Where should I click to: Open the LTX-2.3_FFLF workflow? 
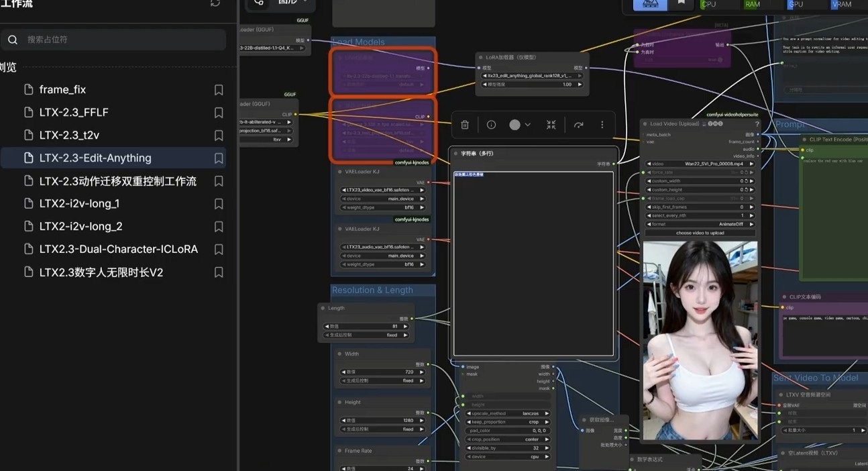point(74,112)
